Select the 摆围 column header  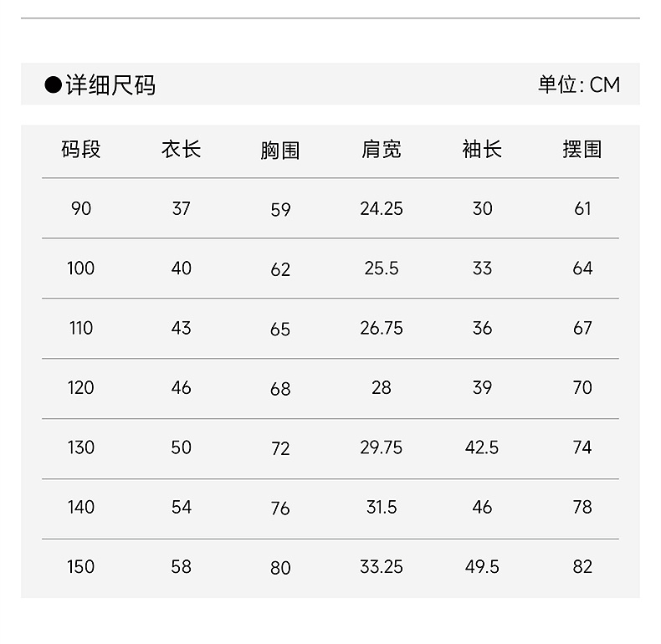582,150
